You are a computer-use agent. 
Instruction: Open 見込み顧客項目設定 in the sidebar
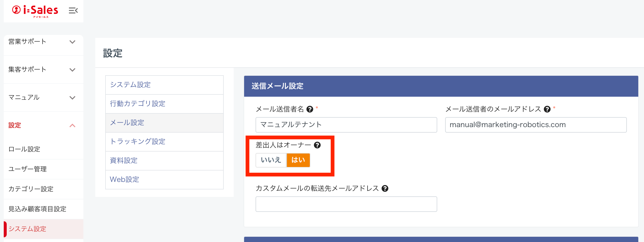38,209
